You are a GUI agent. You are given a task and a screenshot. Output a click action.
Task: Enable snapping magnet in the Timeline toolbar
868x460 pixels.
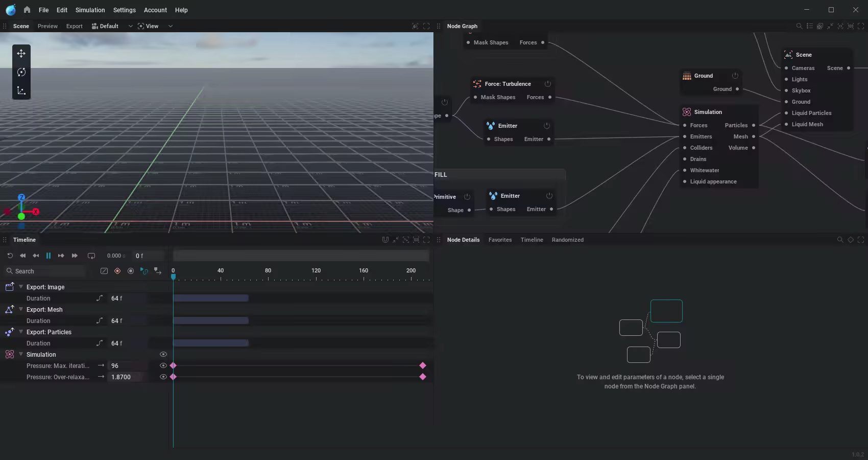(x=385, y=240)
